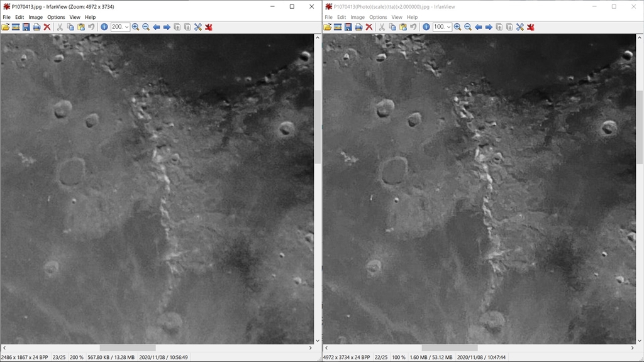Click Previous page icon in right window

click(x=499, y=27)
